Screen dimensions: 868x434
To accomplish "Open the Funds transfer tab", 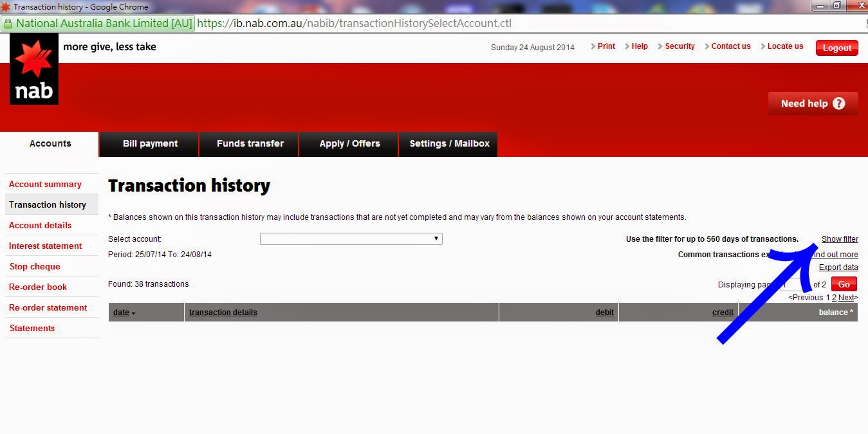I will tap(250, 143).
